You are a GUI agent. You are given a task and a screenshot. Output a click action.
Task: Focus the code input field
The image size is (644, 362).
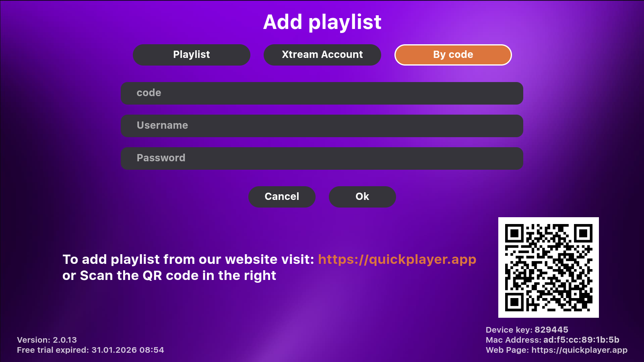[322, 93]
